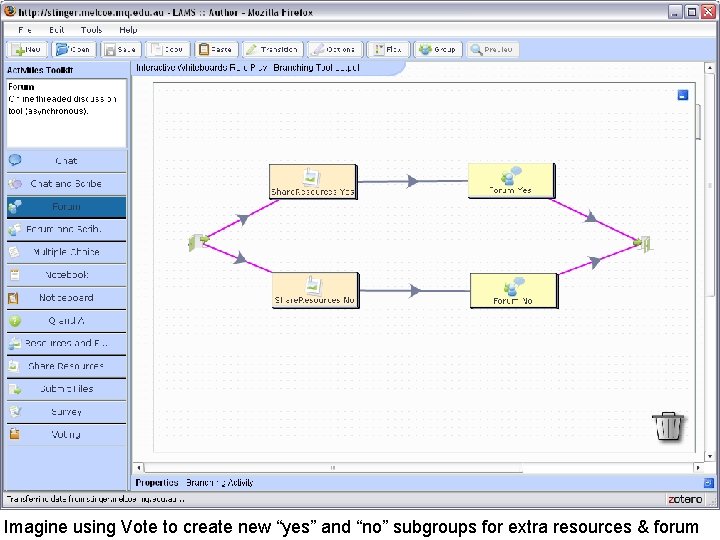Click the Forum Yes activity box
This screenshot has height=540, width=720.
click(512, 181)
